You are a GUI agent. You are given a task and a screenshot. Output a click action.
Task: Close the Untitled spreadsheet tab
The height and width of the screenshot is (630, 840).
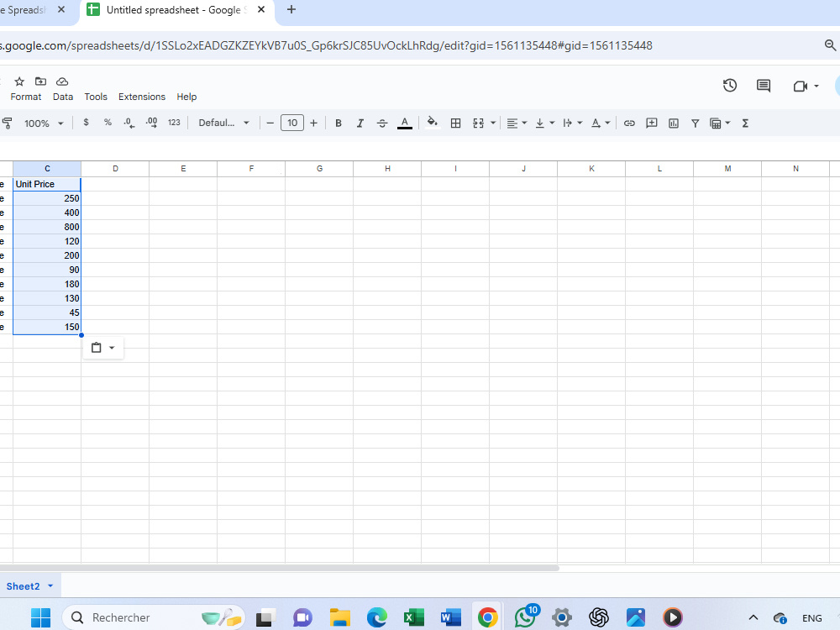261,9
